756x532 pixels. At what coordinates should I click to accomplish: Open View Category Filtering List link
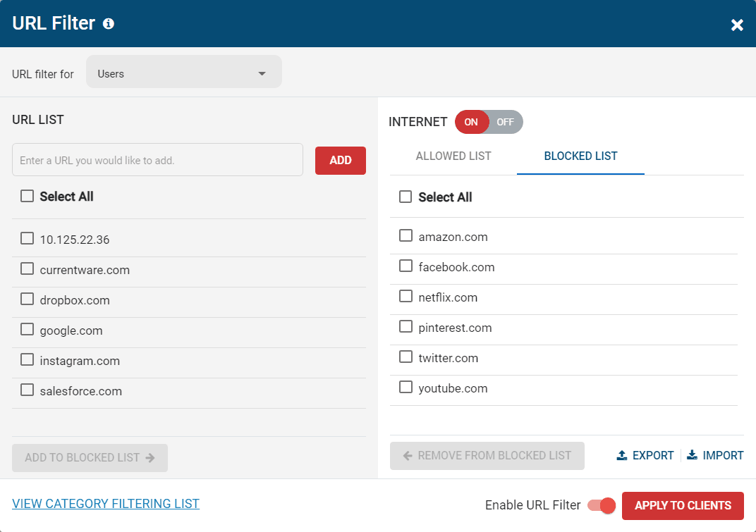pyautogui.click(x=106, y=504)
